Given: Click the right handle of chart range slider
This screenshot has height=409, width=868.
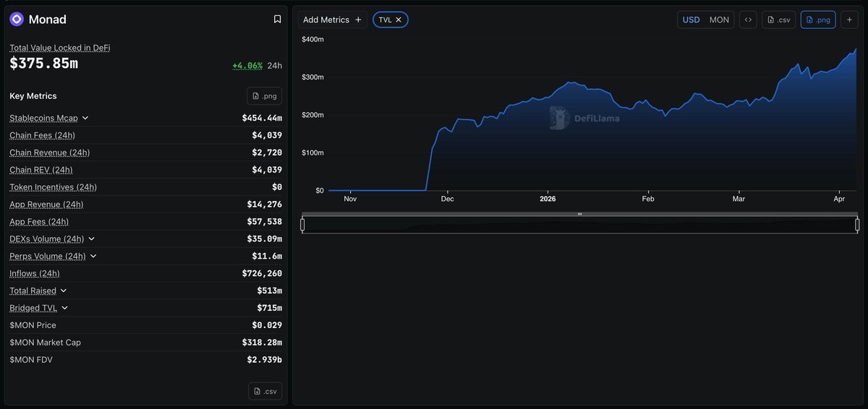Looking at the screenshot, I should tap(857, 225).
